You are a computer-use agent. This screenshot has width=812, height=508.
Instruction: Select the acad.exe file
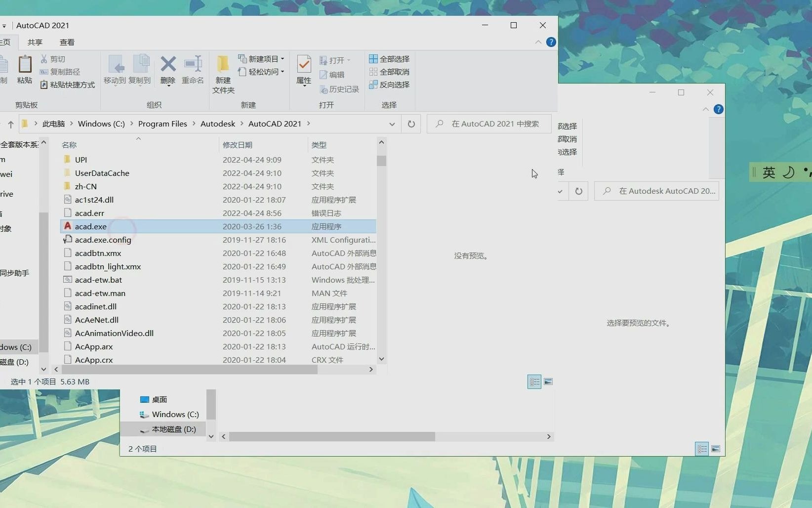218,226
